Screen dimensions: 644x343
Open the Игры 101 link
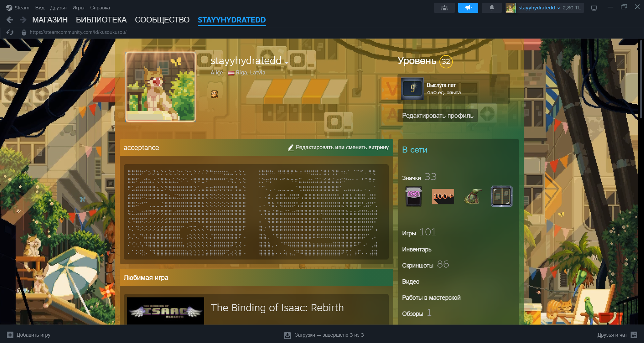point(419,232)
